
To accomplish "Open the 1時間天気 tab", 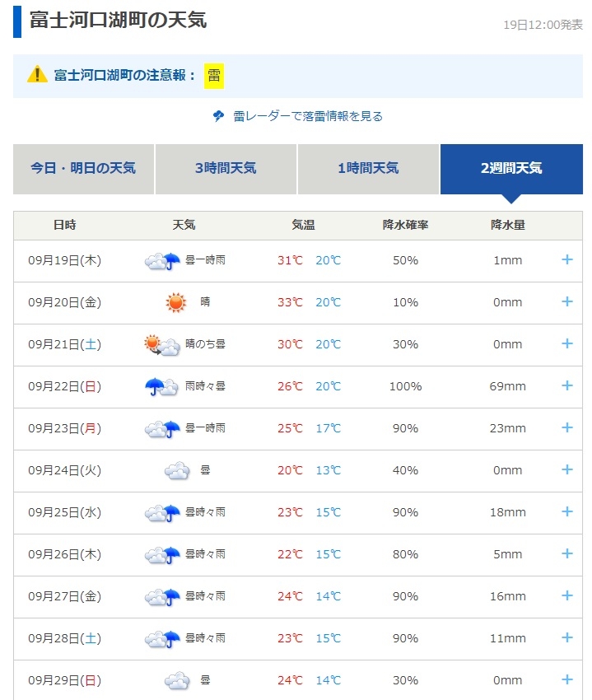I will pos(368,168).
